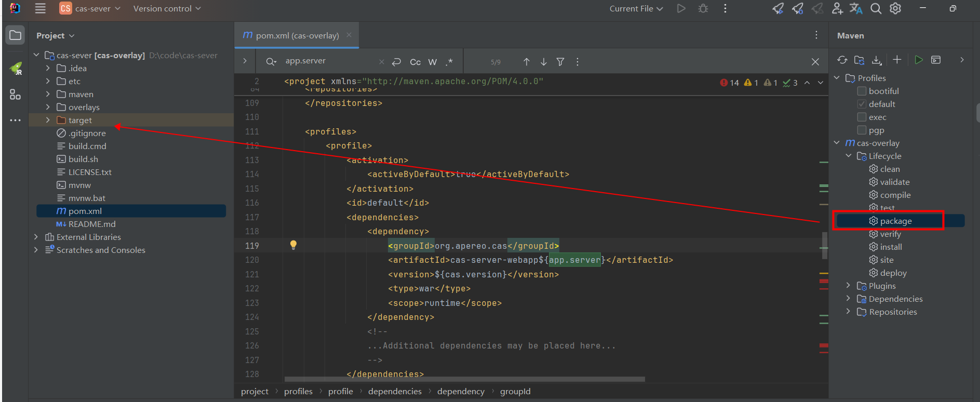Enable the bootiful Maven profile checkbox
980x402 pixels.
[862, 91]
